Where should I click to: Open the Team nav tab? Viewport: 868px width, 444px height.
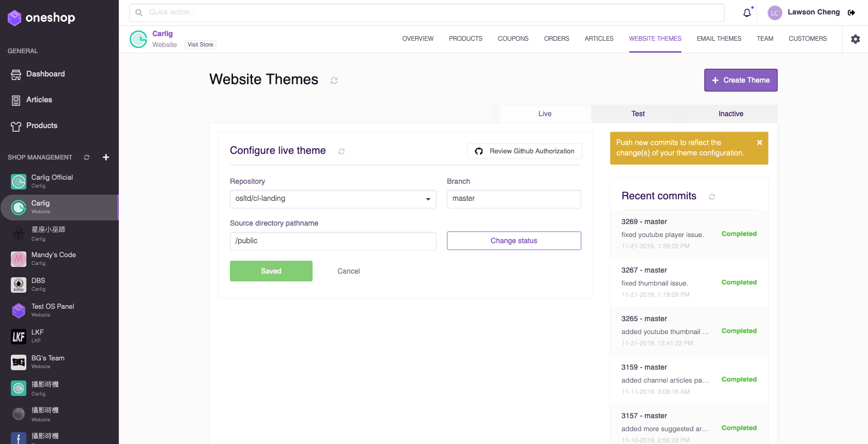coord(765,39)
